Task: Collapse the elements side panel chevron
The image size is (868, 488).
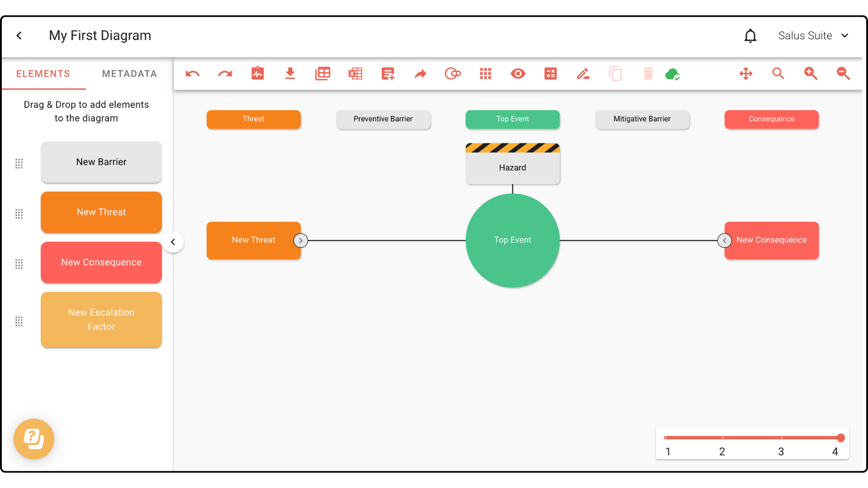Action: [x=173, y=242]
